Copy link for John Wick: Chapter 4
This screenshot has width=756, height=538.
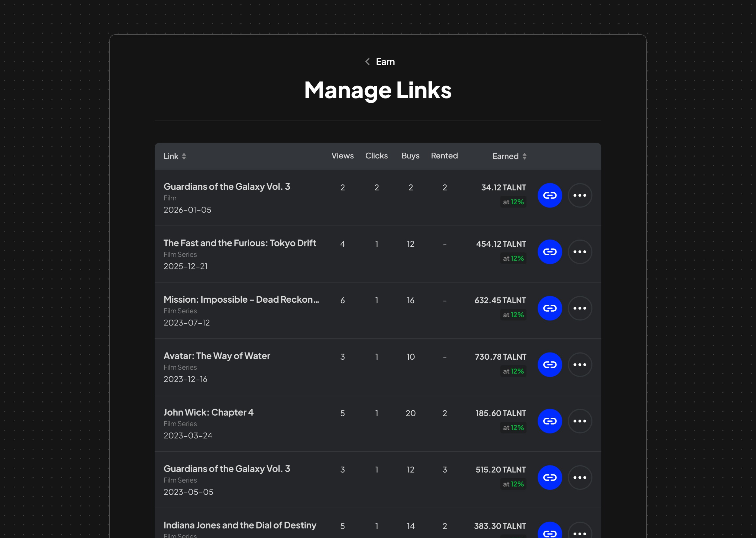click(549, 421)
